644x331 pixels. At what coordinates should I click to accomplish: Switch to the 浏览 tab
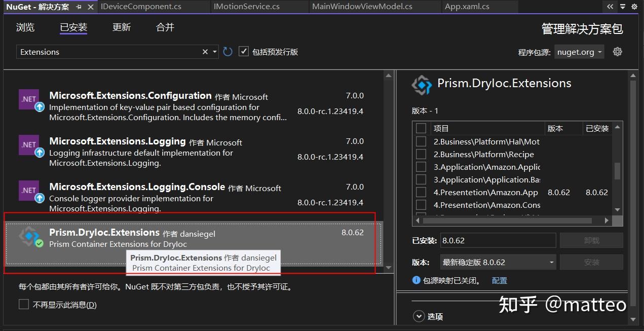tap(25, 27)
